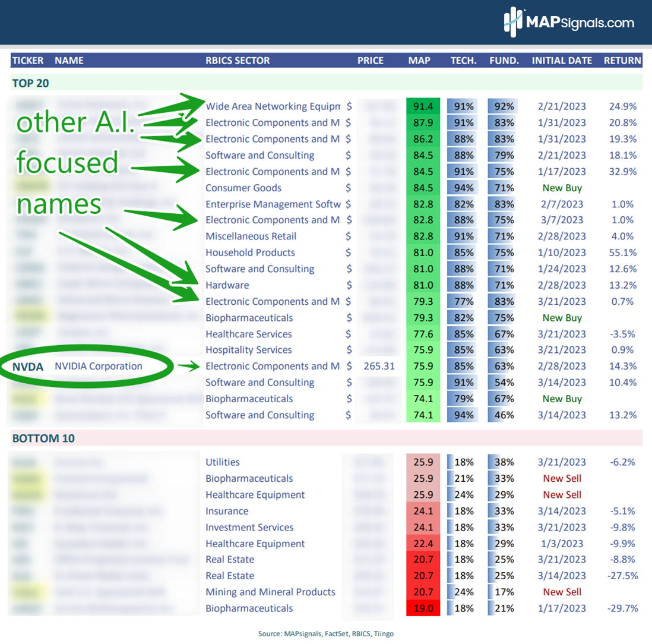
Task: Select the NAME column header
Action: (x=69, y=61)
